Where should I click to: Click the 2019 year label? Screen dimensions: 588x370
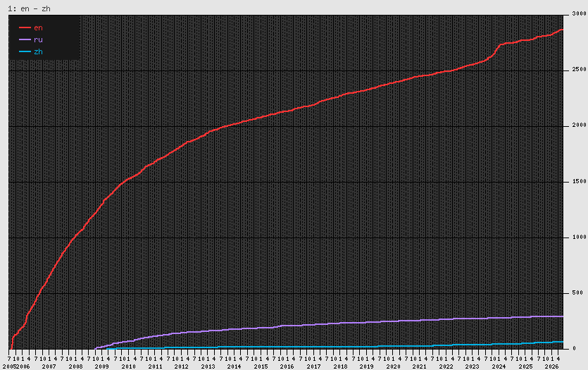click(366, 366)
